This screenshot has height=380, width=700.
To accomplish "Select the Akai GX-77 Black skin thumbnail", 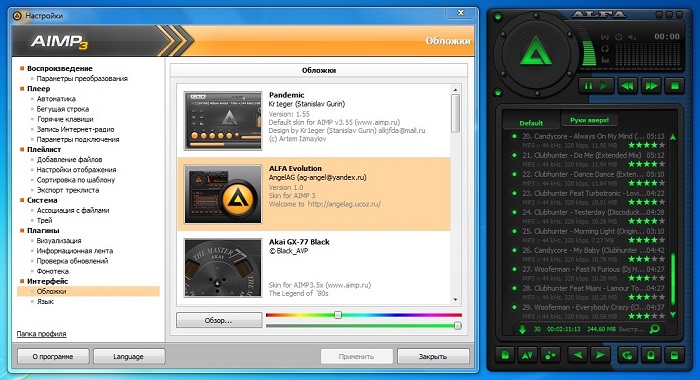I will (223, 267).
